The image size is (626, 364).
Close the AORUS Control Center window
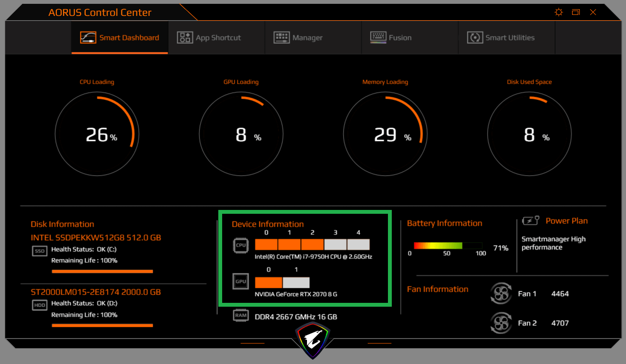(593, 13)
